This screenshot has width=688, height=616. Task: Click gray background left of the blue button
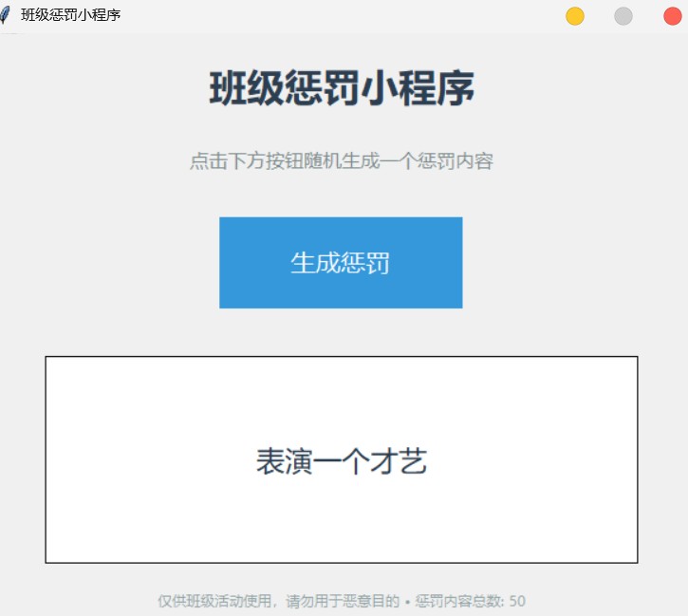point(110,263)
